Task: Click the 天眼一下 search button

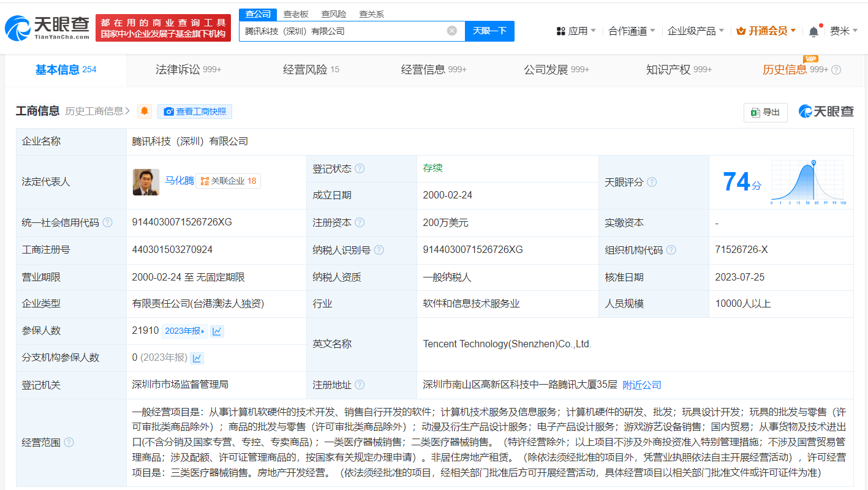Action: (x=489, y=31)
